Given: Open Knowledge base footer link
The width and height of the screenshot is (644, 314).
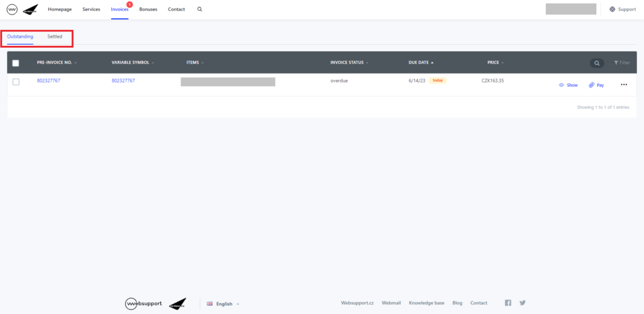Looking at the screenshot, I should pyautogui.click(x=426, y=303).
